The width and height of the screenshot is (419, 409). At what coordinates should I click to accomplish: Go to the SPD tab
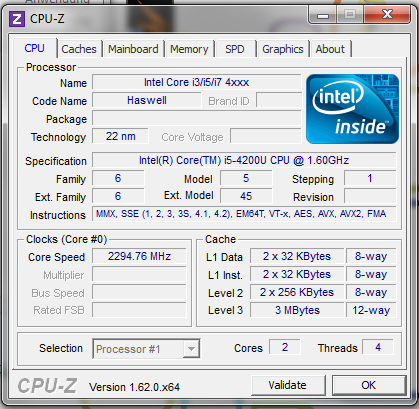235,49
